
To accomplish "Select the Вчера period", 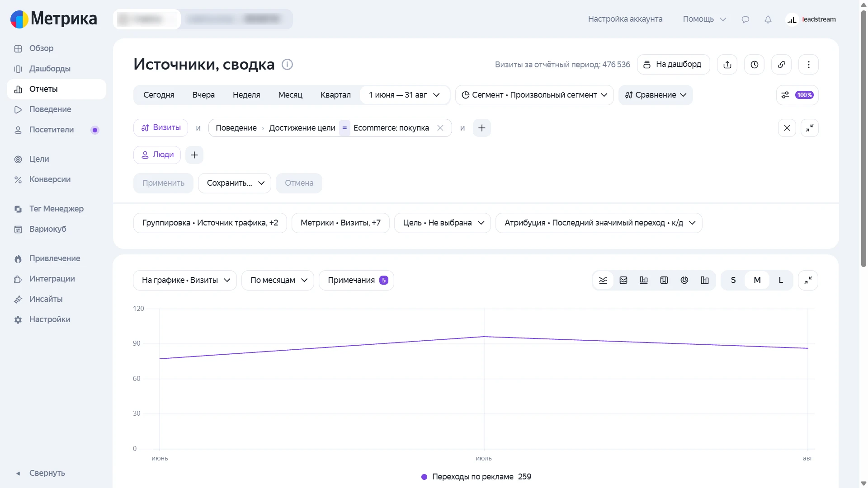I will click(203, 95).
